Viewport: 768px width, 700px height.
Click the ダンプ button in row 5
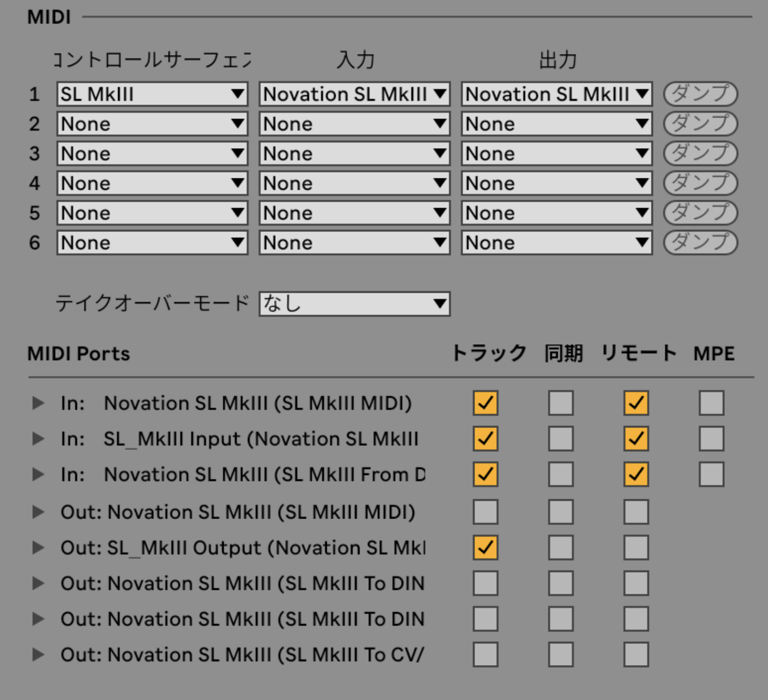(700, 213)
